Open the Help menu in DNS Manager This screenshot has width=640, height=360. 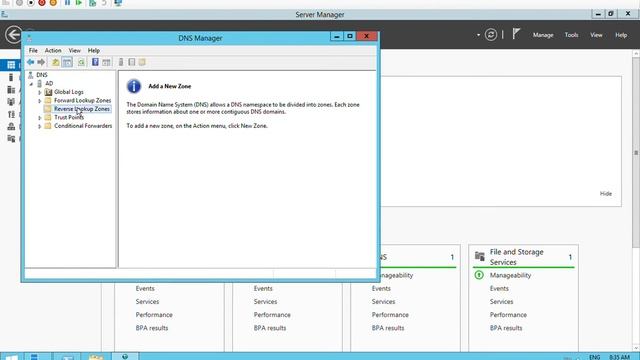(x=94, y=51)
